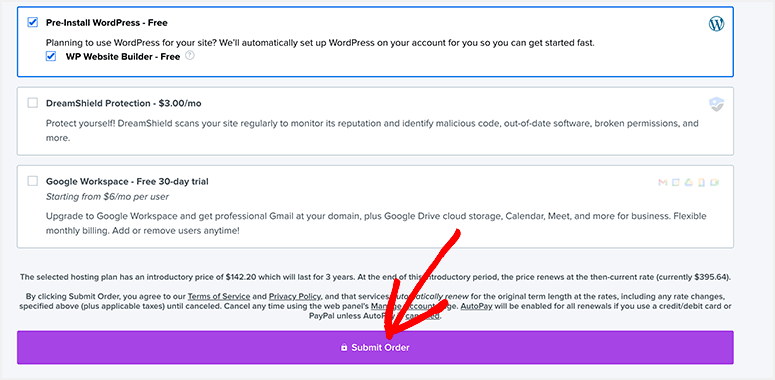This screenshot has width=775, height=380.
Task: Open WP Website Builder help question mark
Action: click(190, 56)
